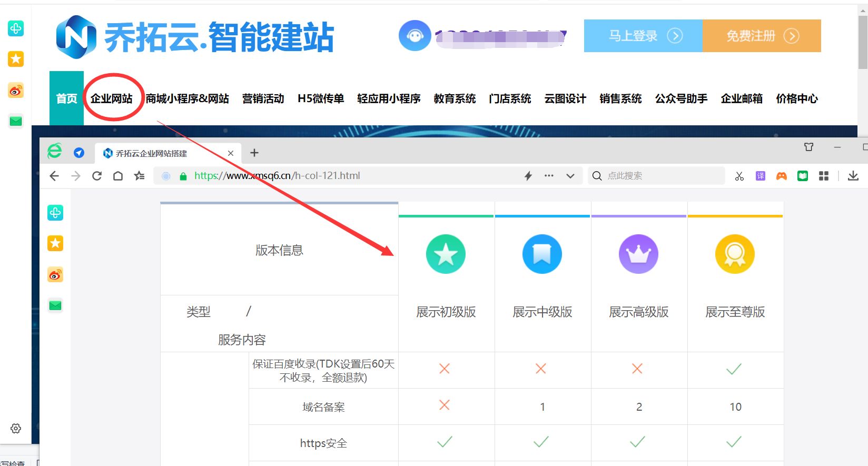Open the 企业邮箱 menu item
868x466 pixels.
coord(742,98)
